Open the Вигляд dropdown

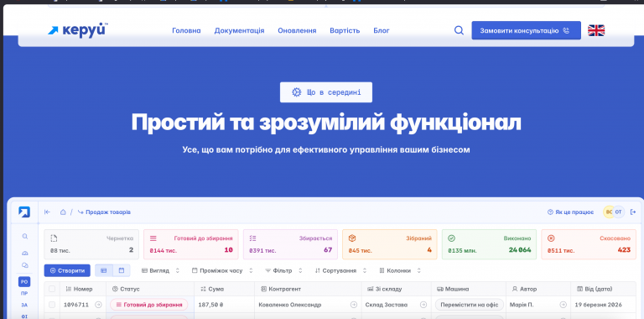tap(161, 270)
